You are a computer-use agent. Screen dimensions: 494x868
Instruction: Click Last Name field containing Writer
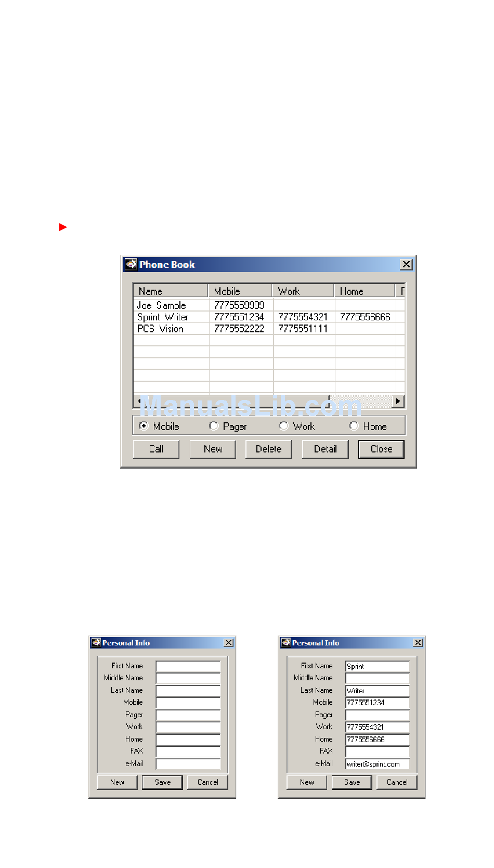378,691
